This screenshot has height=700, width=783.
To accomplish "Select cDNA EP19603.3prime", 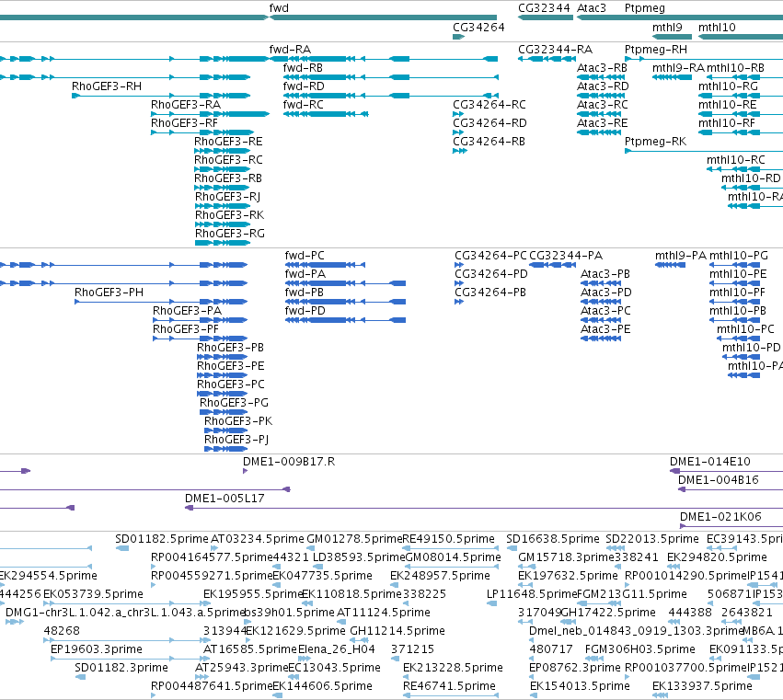I will pos(132,659).
